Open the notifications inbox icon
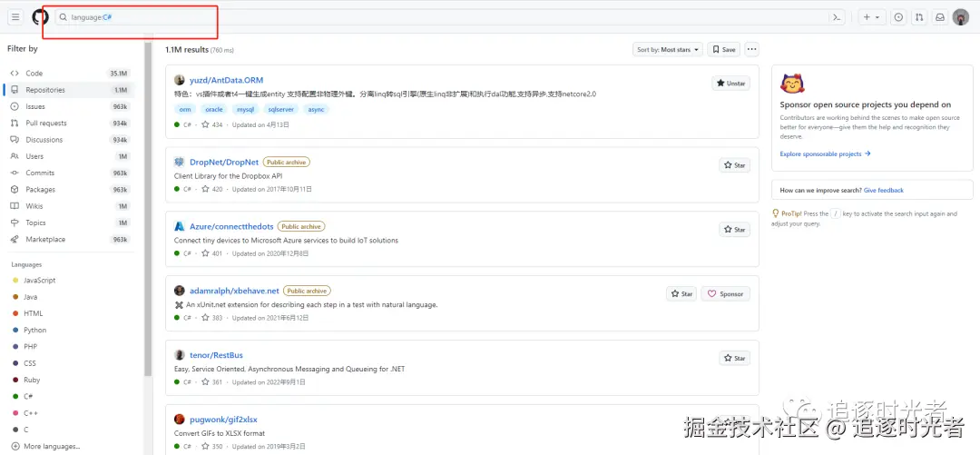Screen dimensions: 980x455 click(939, 17)
